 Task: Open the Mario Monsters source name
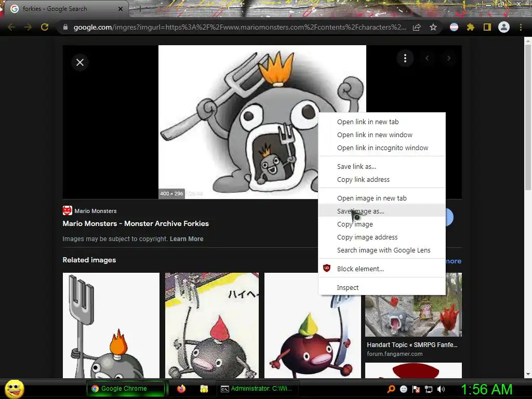pyautogui.click(x=96, y=211)
